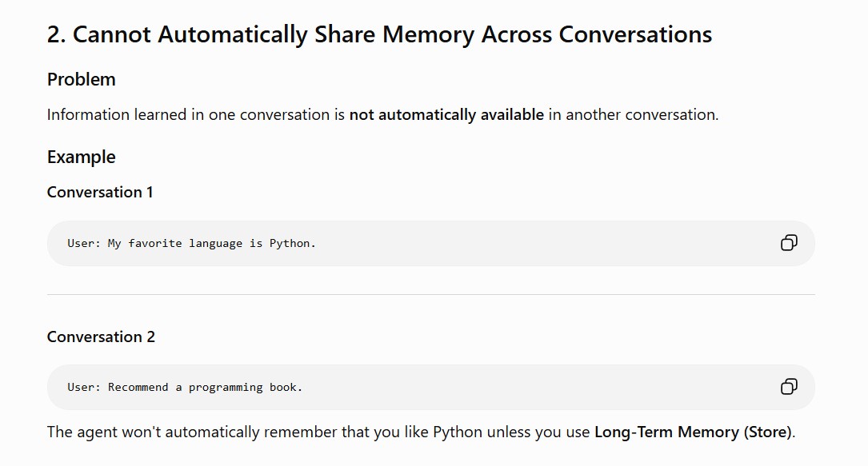The width and height of the screenshot is (868, 466).
Task: Click the sentence starting 'Information learned in one'
Action: [x=382, y=115]
